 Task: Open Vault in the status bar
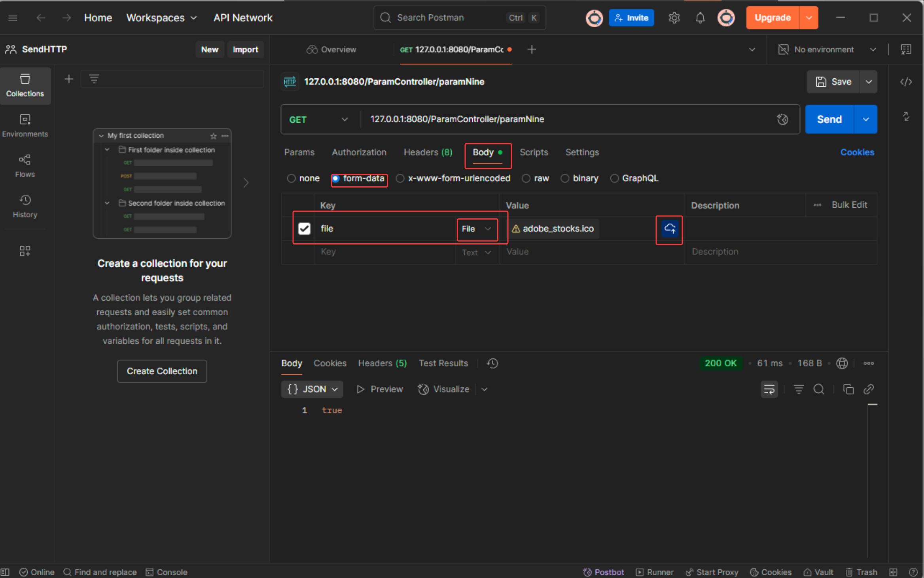pyautogui.click(x=818, y=572)
